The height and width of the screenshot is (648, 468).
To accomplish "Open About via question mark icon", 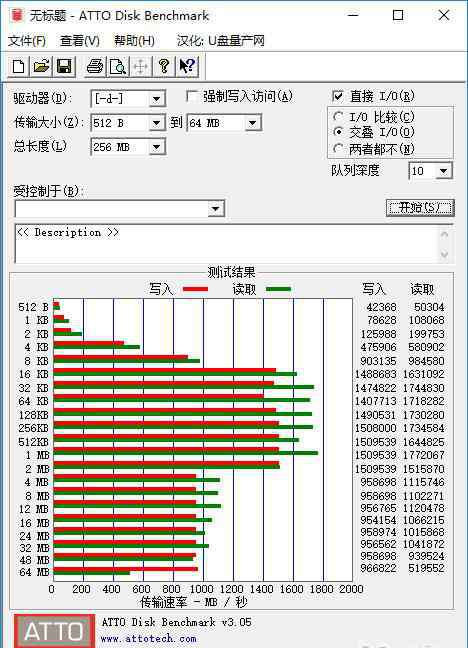I will (x=164, y=67).
